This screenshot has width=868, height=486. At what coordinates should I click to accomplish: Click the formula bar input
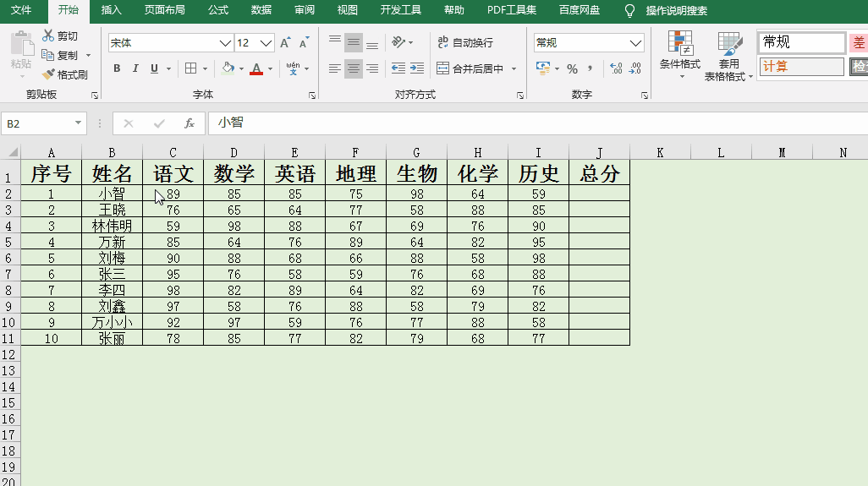pos(537,123)
